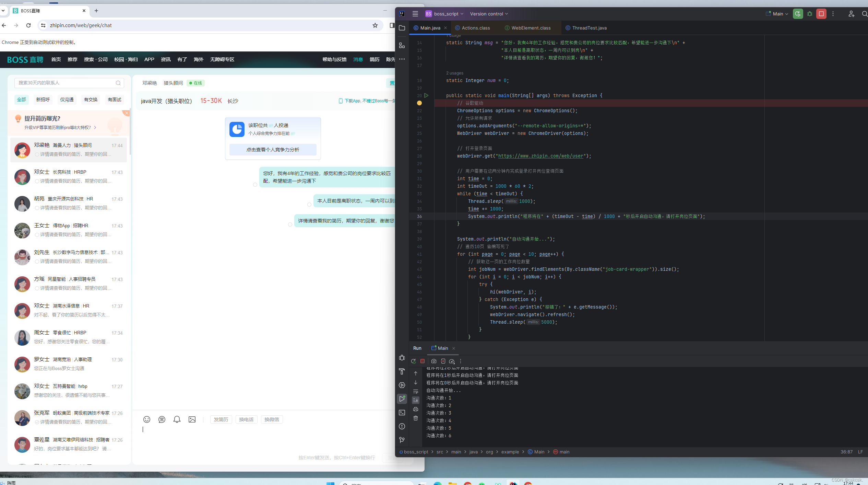Click 点击查看个人竞争力分析 button
Image resolution: width=868 pixels, height=485 pixels.
coord(273,150)
